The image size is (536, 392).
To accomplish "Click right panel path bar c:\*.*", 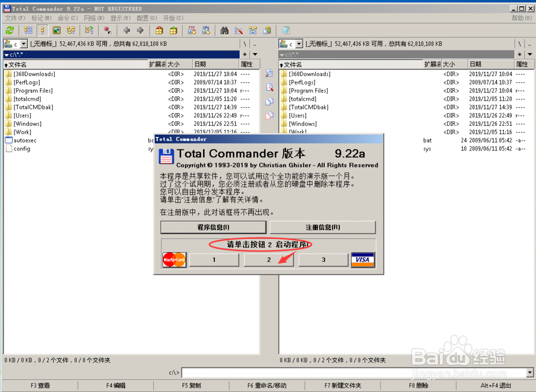I will tap(397, 54).
